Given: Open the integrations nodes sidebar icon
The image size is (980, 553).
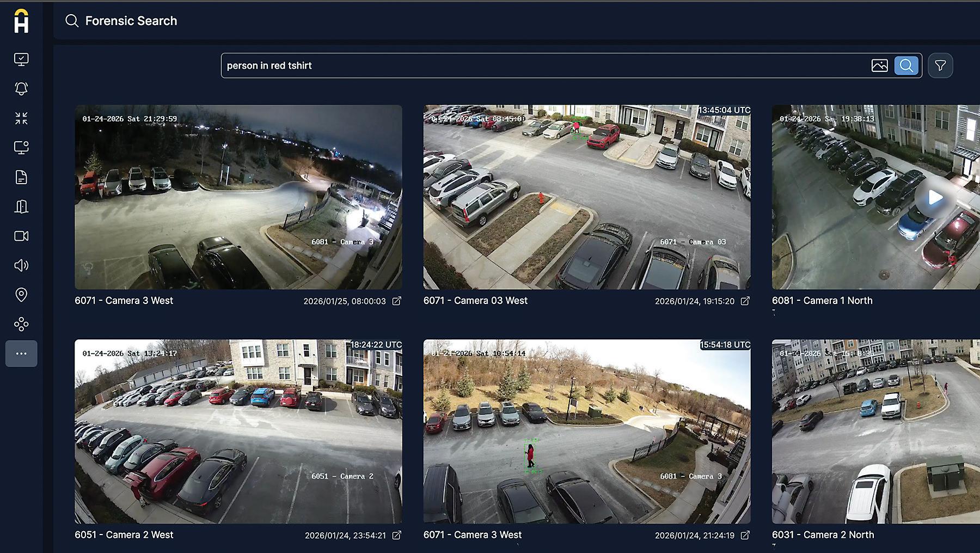Looking at the screenshot, I should tap(21, 324).
